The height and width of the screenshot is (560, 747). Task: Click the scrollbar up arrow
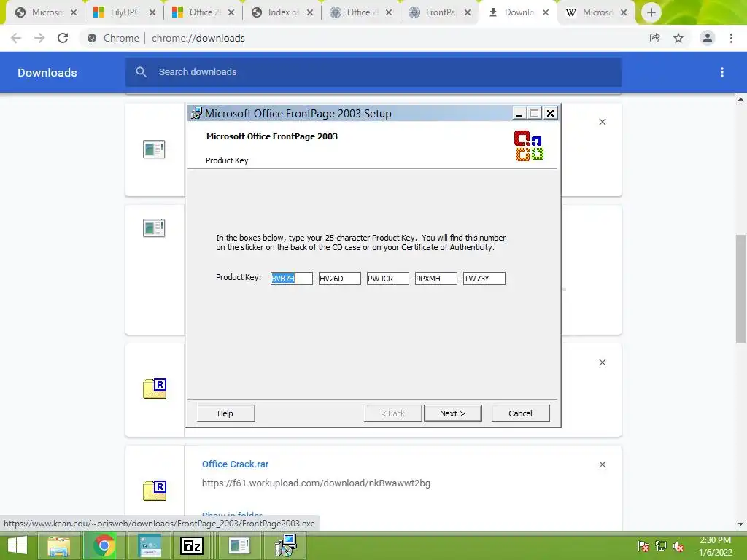[740, 99]
